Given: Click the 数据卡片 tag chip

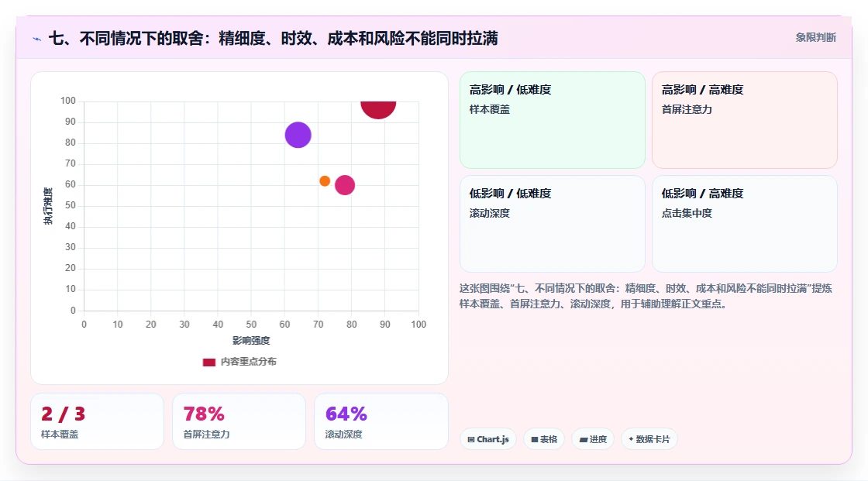Looking at the screenshot, I should pyautogui.click(x=649, y=439).
